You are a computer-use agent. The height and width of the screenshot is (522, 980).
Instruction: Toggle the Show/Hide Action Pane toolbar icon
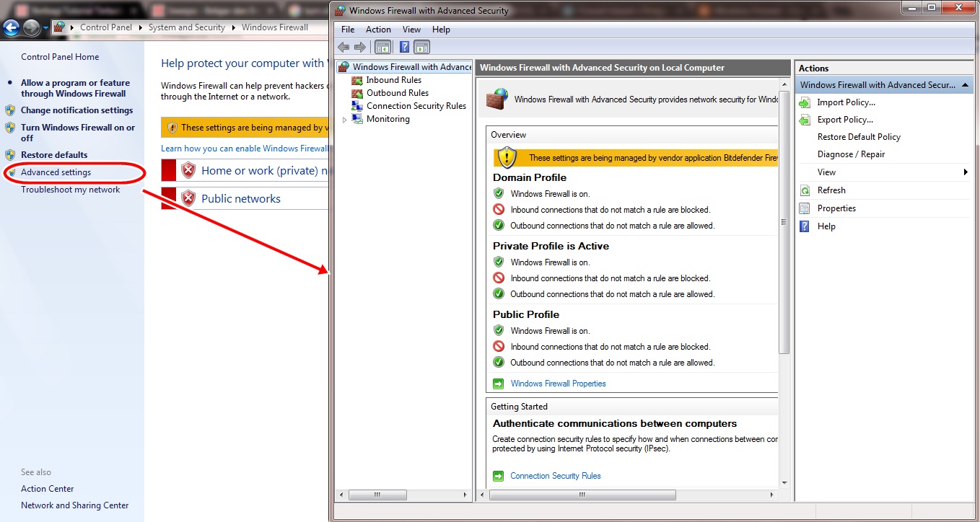click(x=422, y=47)
